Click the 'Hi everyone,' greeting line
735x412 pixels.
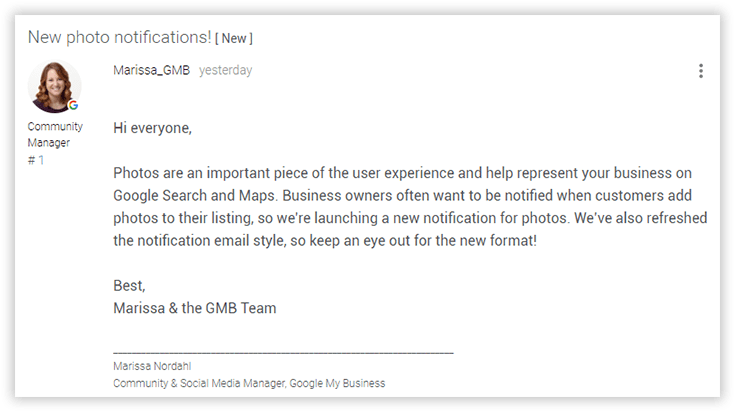(x=152, y=128)
